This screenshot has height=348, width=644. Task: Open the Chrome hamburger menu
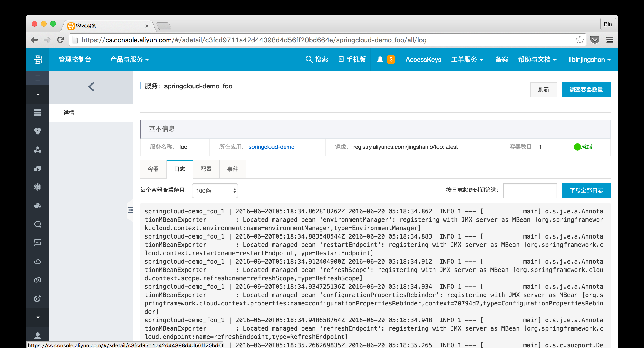point(610,40)
